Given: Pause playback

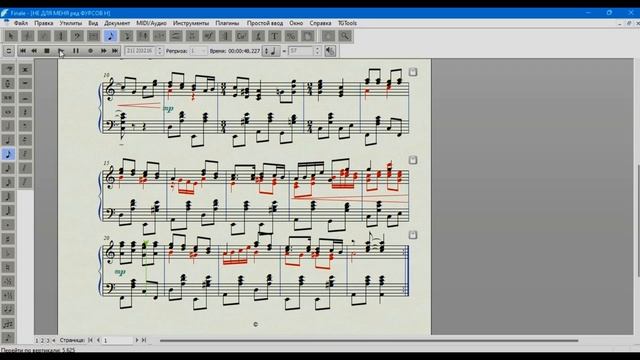Looking at the screenshot, I should point(76,51).
